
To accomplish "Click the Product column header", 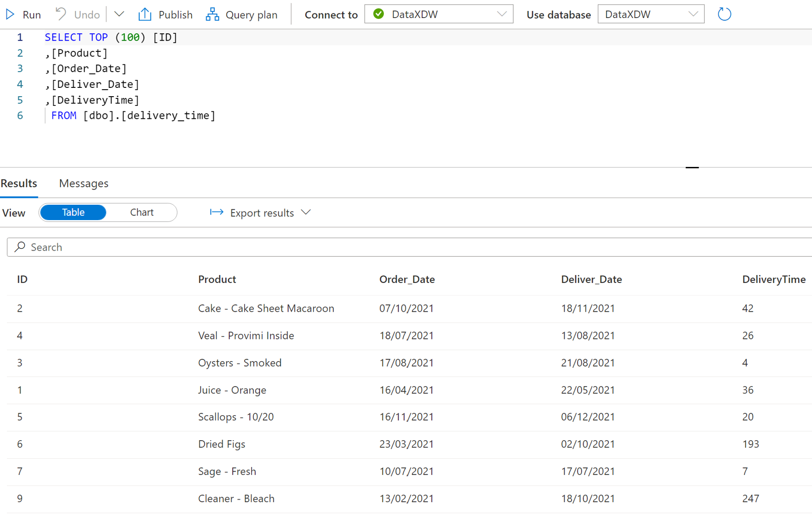I will pos(217,279).
